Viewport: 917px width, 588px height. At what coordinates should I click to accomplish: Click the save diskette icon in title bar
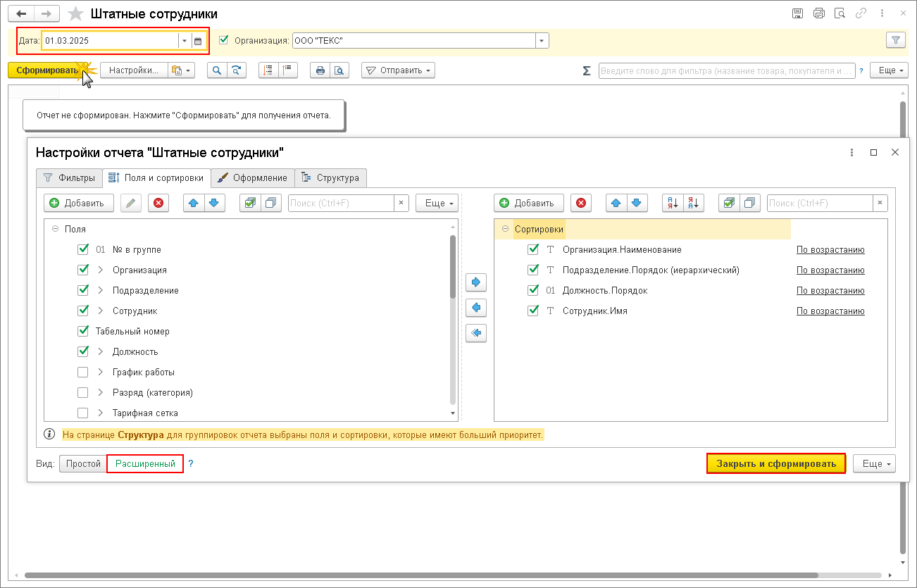click(797, 13)
